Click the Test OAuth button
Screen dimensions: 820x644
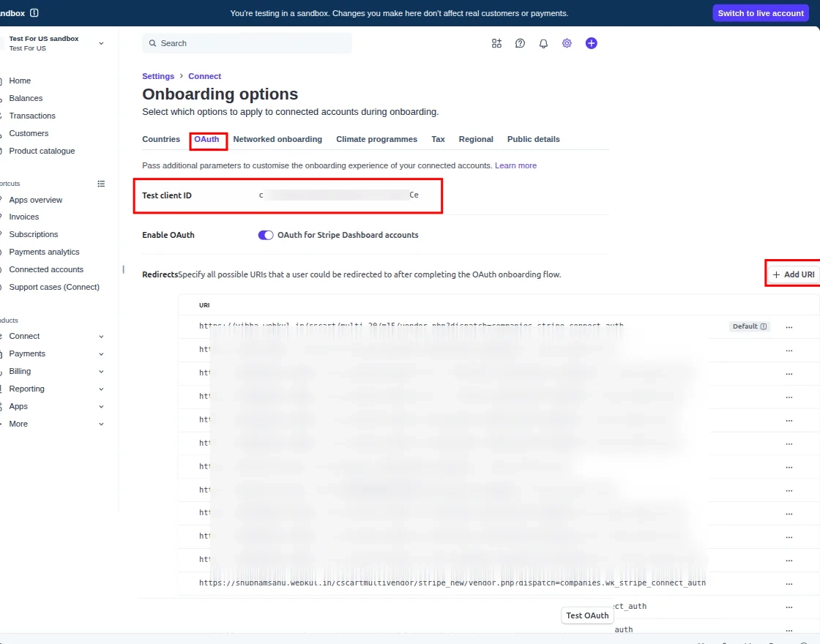pyautogui.click(x=587, y=615)
